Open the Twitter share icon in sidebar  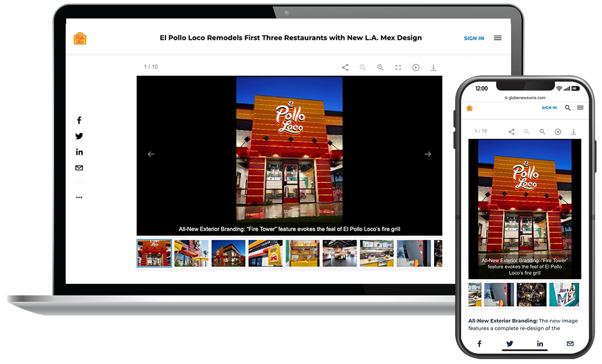point(79,136)
